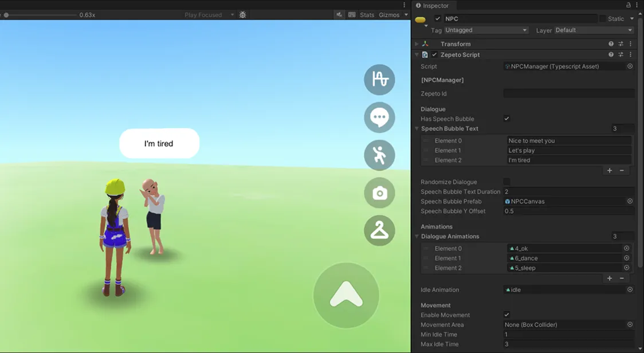Screen dimensions: 644x353
Task: Click the Zepeto Id field
Action: coord(569,94)
